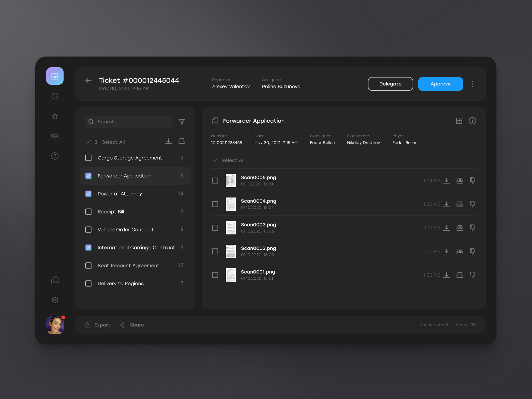Check the Cargo Storage Agreement checkbox
Viewport: 532px width, 399px height.
point(88,158)
